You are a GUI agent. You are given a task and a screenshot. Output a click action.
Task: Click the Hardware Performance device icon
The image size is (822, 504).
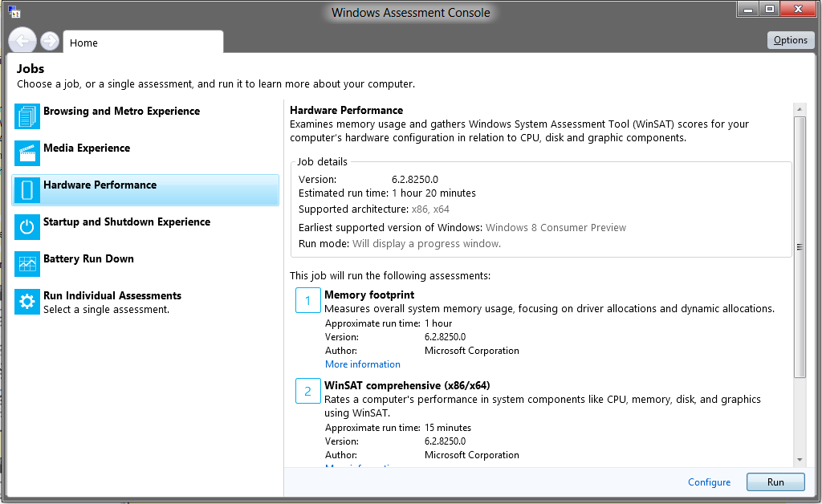click(x=26, y=189)
